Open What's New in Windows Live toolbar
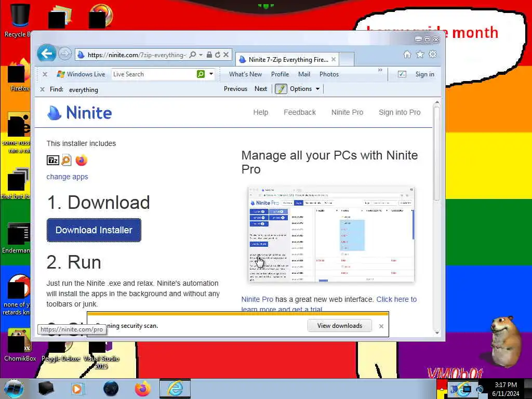Image resolution: width=532 pixels, height=399 pixels. pyautogui.click(x=245, y=74)
